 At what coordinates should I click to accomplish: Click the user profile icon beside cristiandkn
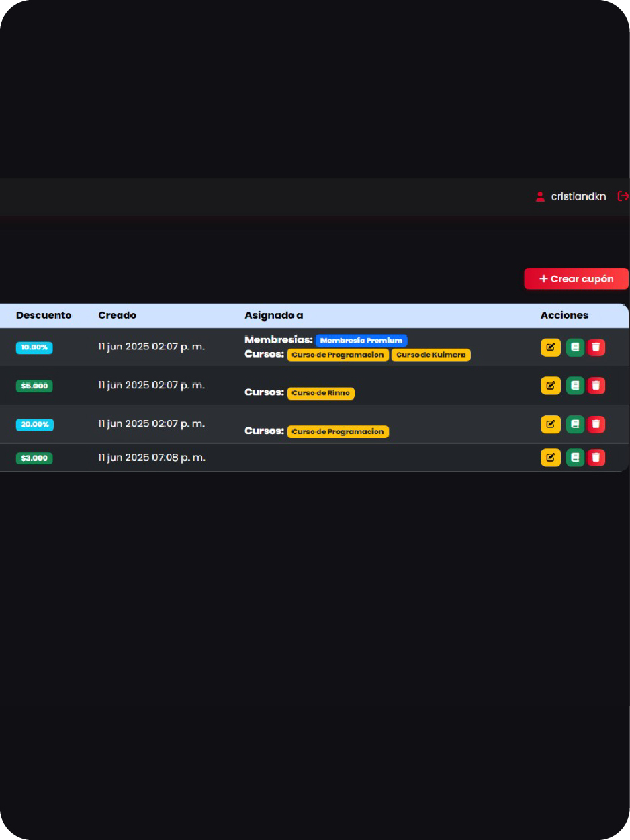(540, 196)
